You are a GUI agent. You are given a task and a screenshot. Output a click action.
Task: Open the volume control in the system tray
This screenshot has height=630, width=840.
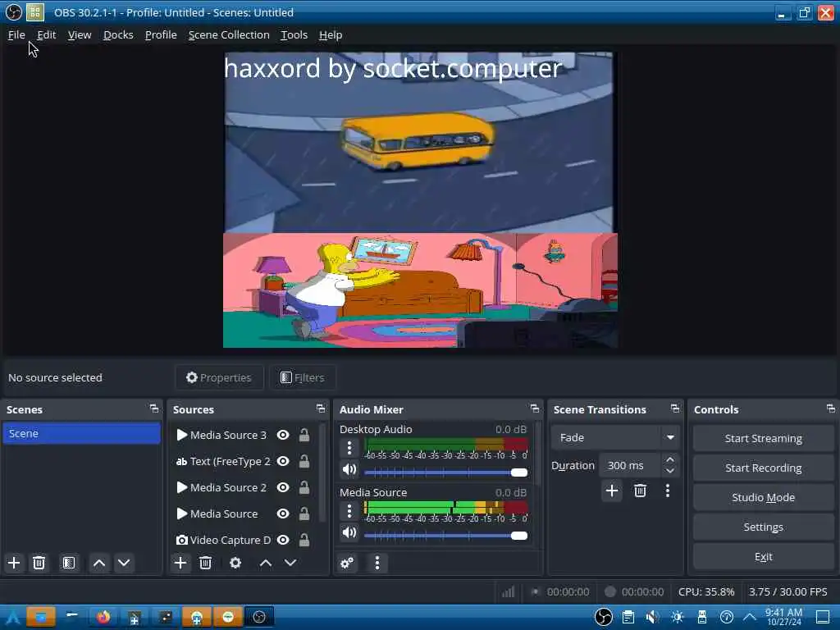(x=652, y=617)
